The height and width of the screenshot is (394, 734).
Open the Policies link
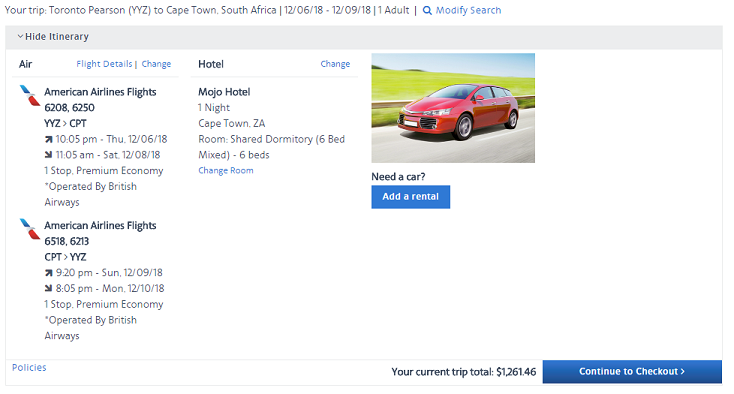point(29,368)
